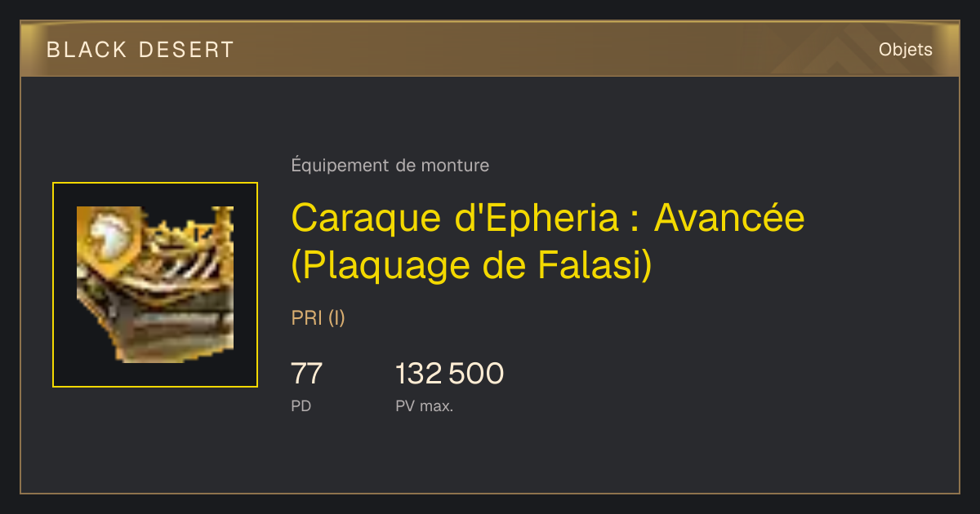Viewport: 980px width, 514px height.
Task: Click the (Plaquage de Falasi) title line
Action: pyautogui.click(x=472, y=265)
